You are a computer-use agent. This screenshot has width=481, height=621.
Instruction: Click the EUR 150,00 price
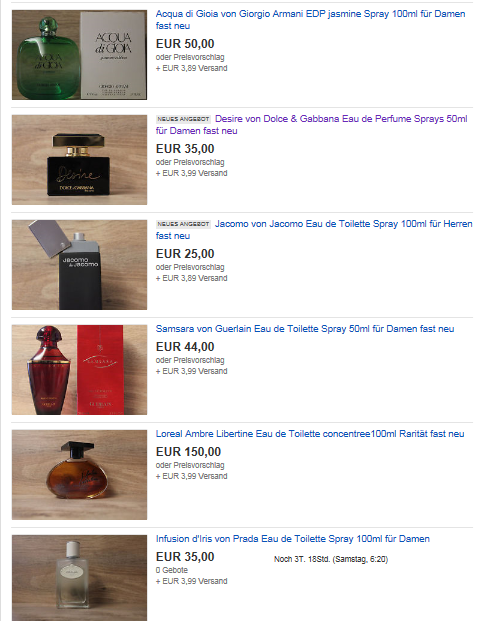click(x=188, y=451)
